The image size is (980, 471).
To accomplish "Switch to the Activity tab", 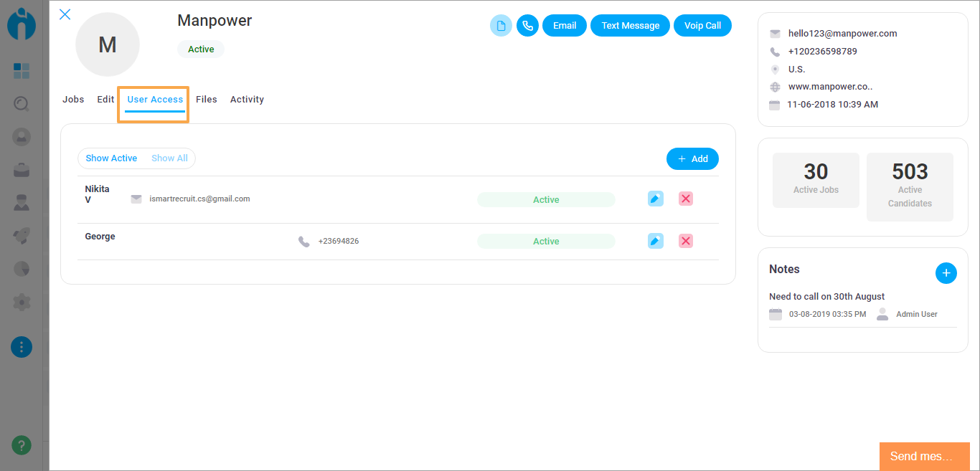I will [247, 100].
